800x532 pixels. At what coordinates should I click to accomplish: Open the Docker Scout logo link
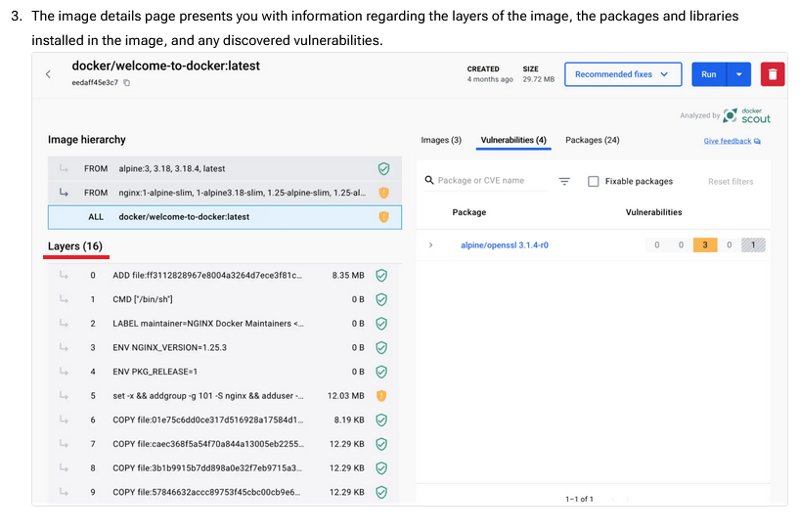[747, 115]
